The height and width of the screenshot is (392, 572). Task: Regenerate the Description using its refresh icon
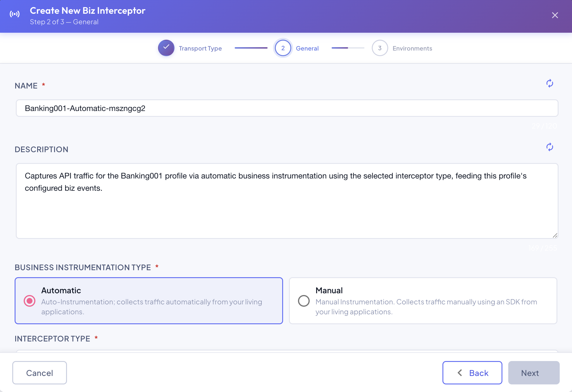pos(550,147)
